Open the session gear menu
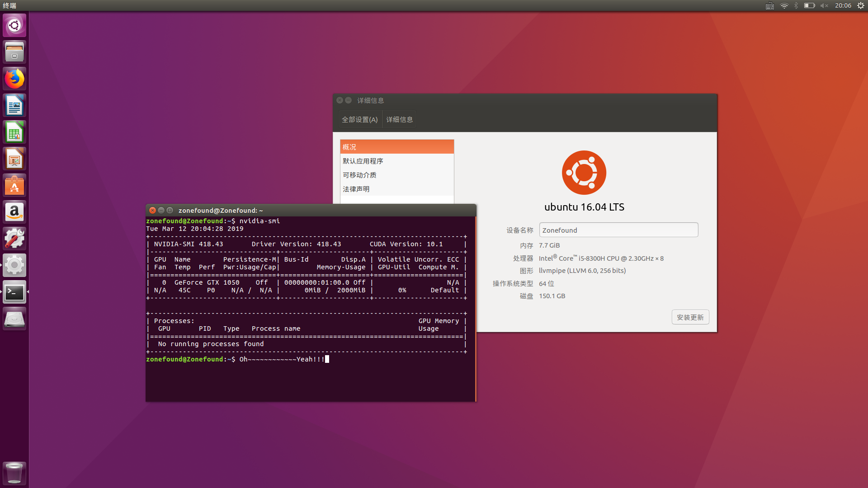 pyautogui.click(x=860, y=6)
